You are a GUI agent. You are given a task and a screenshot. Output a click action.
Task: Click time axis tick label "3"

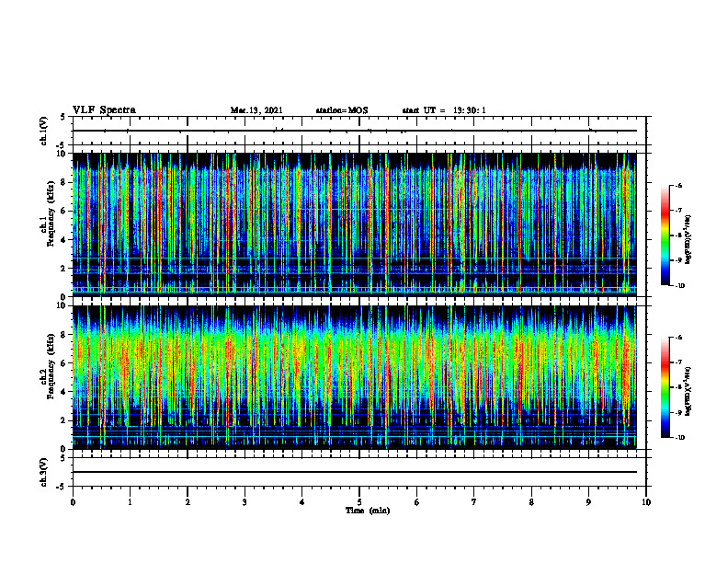pos(245,502)
